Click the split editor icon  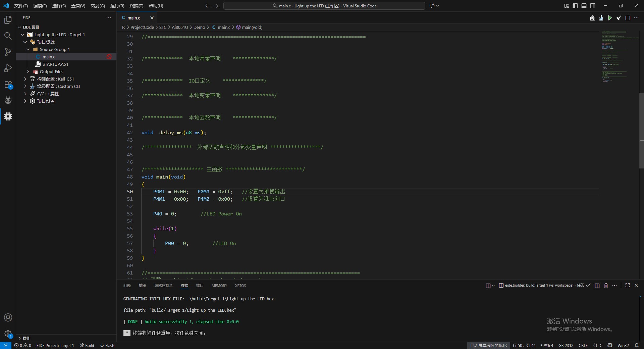click(x=628, y=18)
